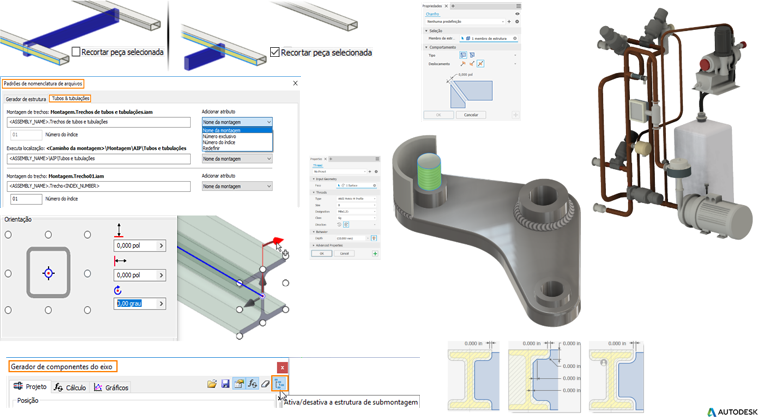This screenshot has width=758, height=417.
Task: Open the Gráficos tab
Action: (111, 387)
